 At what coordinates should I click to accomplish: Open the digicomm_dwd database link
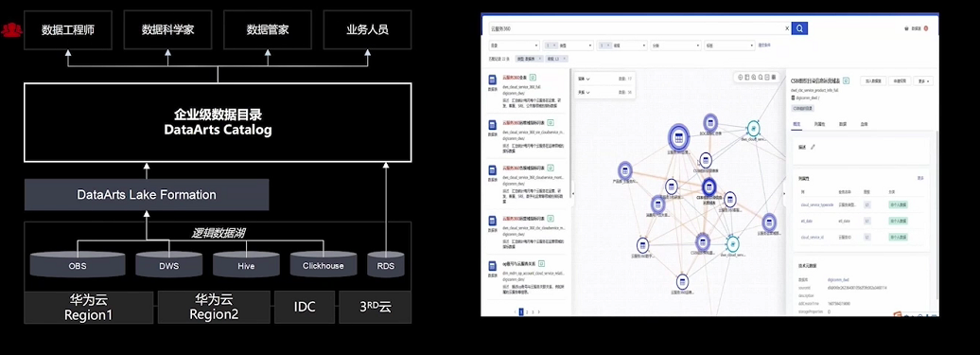[837, 280]
